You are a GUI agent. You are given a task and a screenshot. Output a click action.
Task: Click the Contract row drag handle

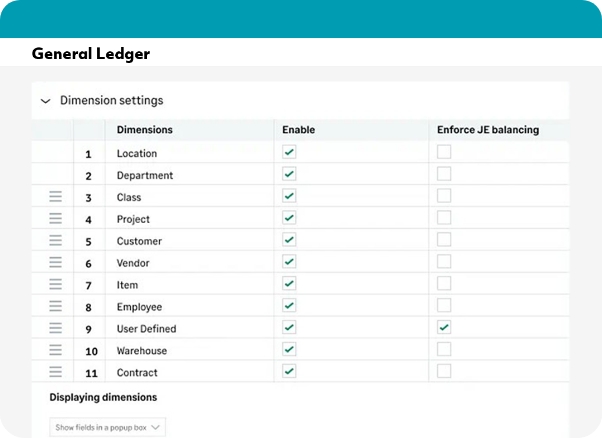click(56, 373)
